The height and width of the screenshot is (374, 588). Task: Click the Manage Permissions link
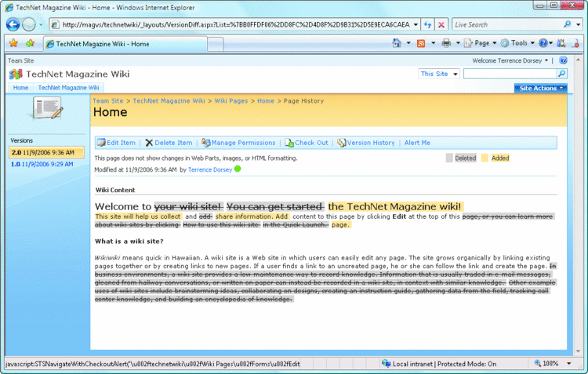243,143
